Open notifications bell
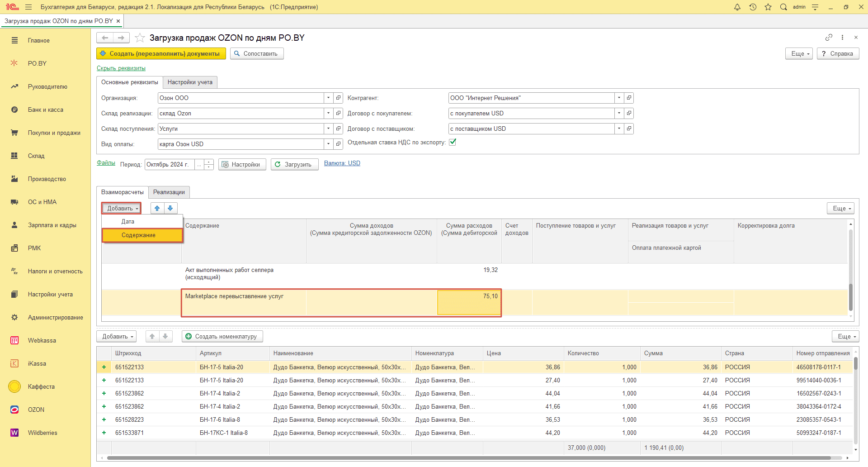This screenshot has width=868, height=467. [x=737, y=7]
